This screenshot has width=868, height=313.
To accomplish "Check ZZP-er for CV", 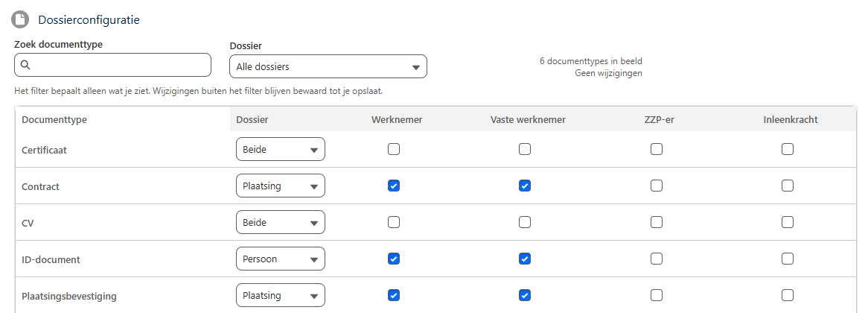I will [x=657, y=222].
